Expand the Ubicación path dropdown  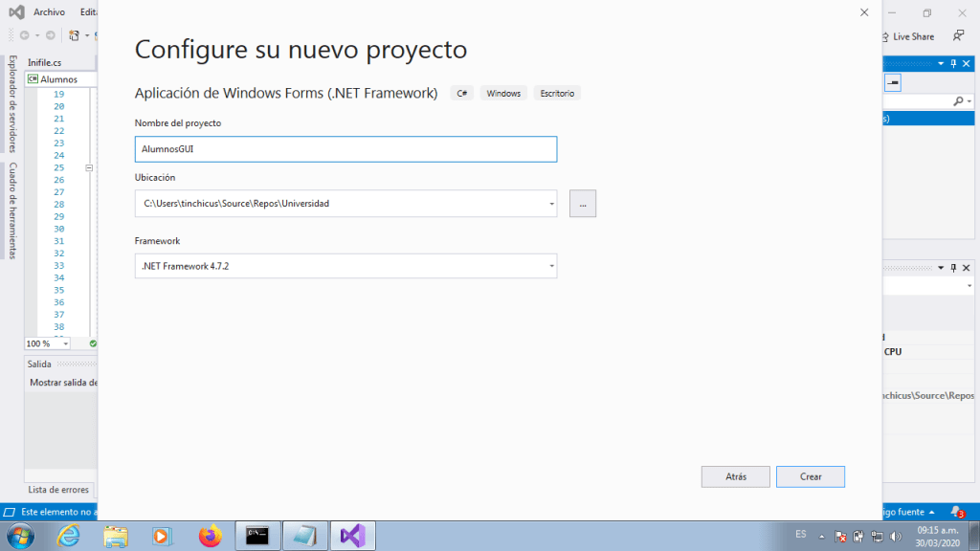pyautogui.click(x=551, y=204)
